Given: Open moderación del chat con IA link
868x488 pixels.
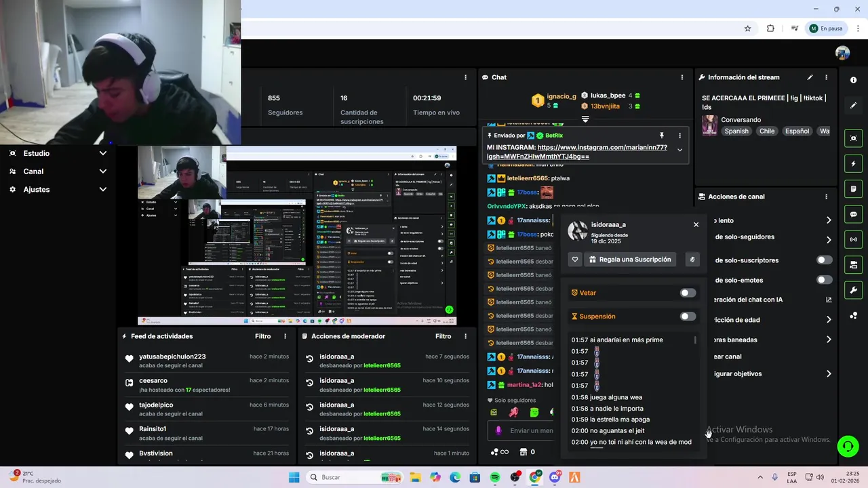Looking at the screenshot, I should [829, 300].
